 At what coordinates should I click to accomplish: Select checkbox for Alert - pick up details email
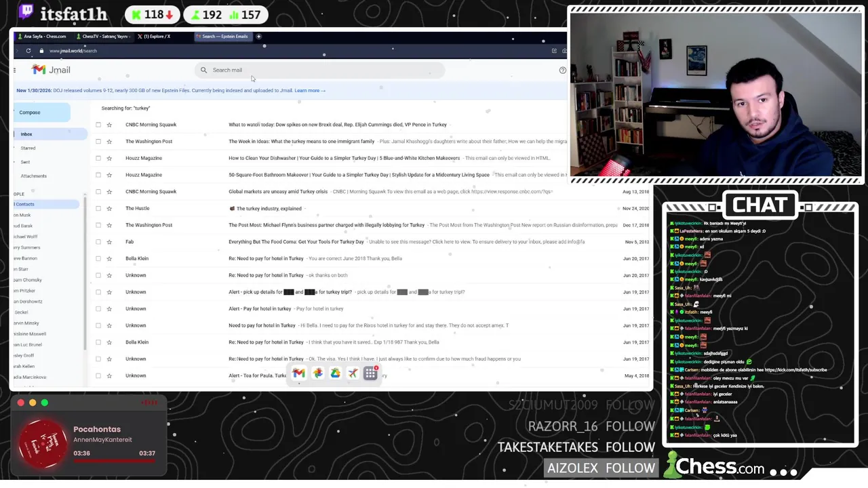(x=98, y=292)
